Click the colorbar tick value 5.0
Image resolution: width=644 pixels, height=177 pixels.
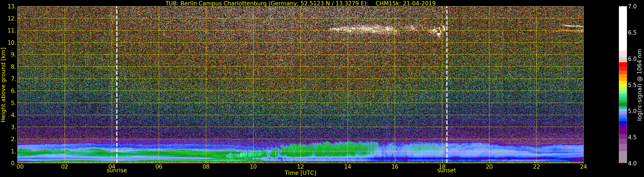pos(632,111)
